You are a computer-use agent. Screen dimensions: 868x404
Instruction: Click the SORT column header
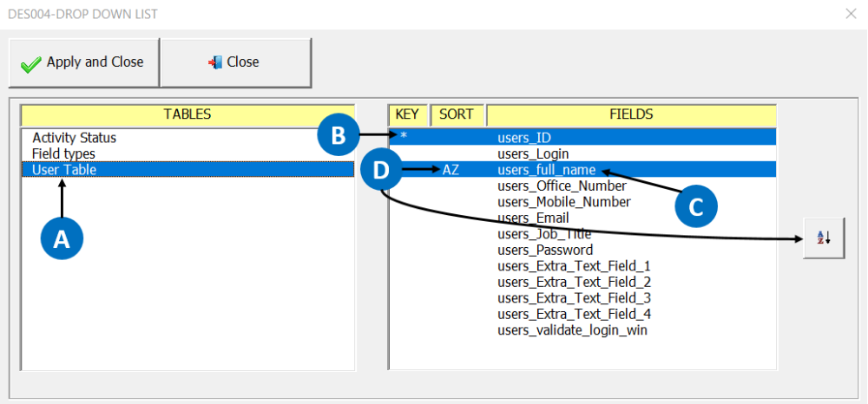457,115
